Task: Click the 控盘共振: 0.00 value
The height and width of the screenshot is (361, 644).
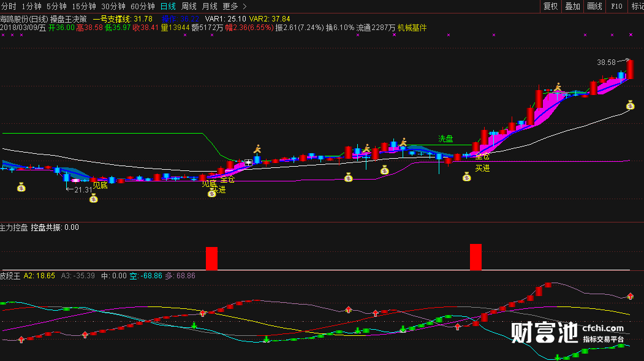Action: click(55, 227)
